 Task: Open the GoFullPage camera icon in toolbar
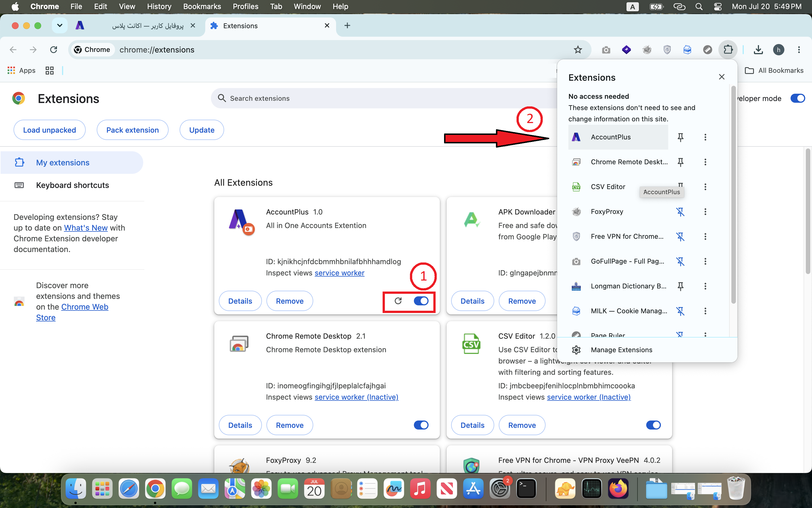606,50
